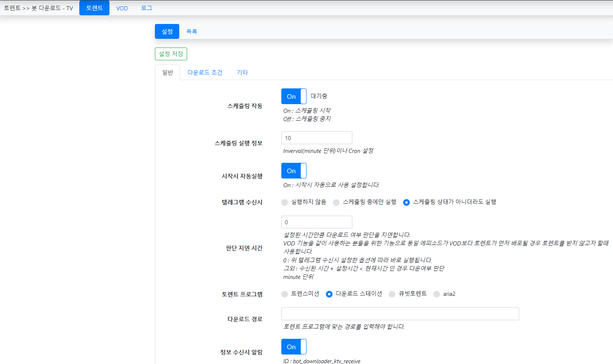Select 스케쥴링 중에만 실행 radio option

click(x=336, y=202)
